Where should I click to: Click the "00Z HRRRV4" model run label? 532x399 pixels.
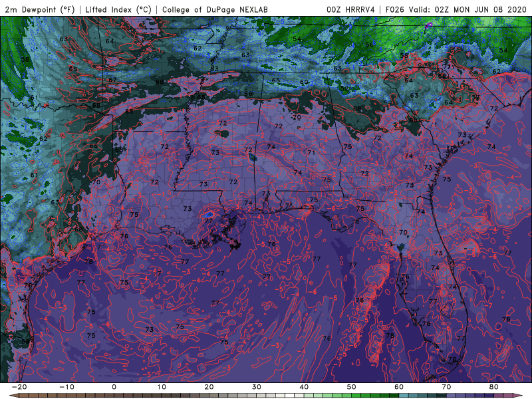(x=350, y=10)
